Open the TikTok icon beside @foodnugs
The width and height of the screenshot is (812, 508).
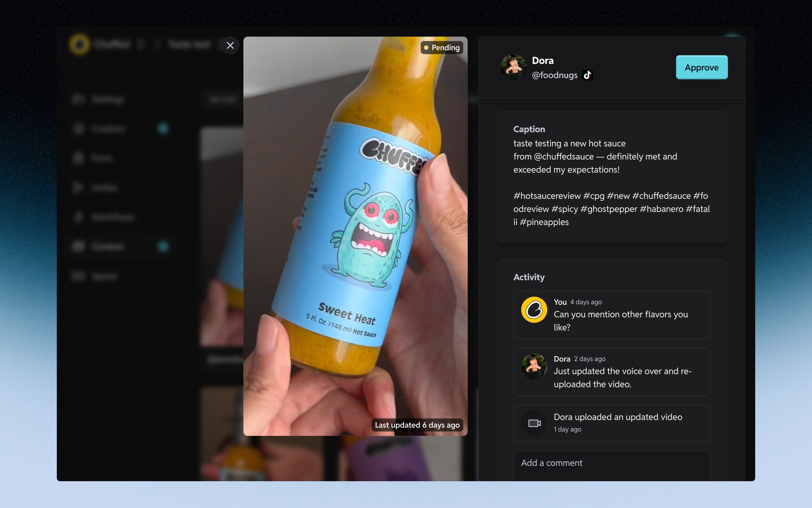(587, 75)
